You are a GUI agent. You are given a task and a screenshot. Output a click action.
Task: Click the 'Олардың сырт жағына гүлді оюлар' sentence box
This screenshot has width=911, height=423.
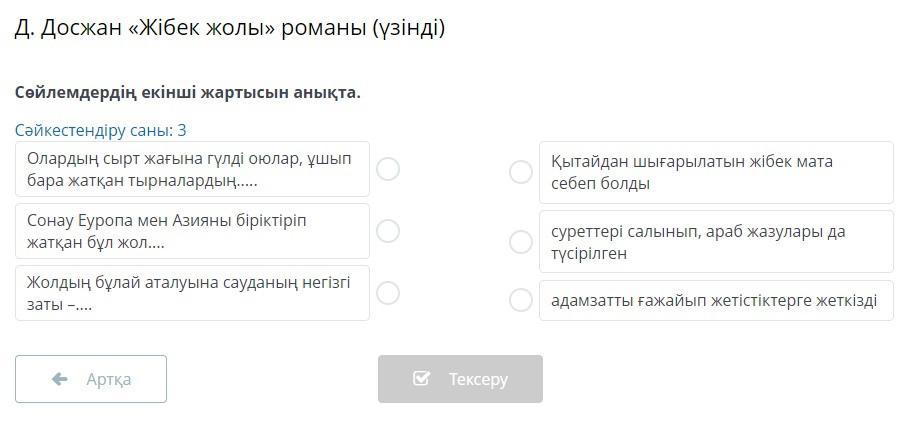[192, 170]
